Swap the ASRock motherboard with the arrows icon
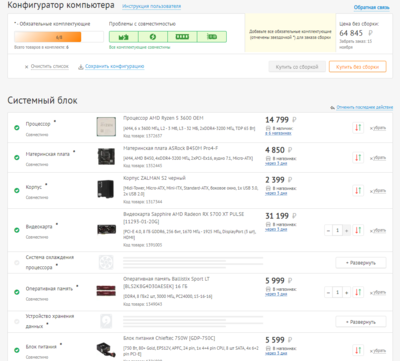Viewport: 400px width, 361px height. coord(358,157)
